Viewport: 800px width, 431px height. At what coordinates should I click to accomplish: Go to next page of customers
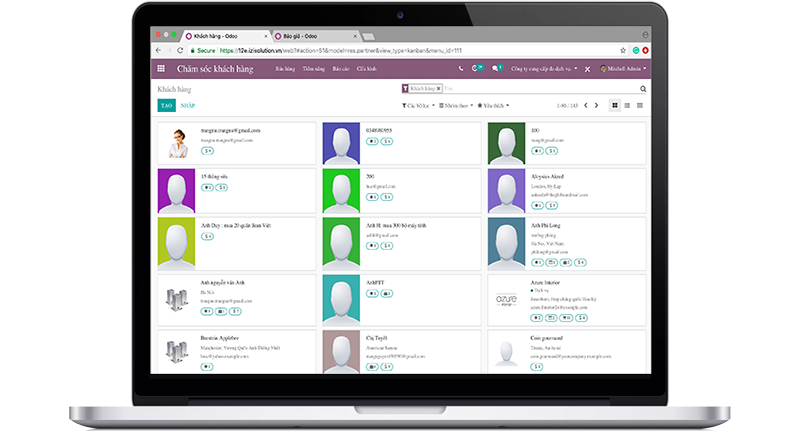[597, 105]
